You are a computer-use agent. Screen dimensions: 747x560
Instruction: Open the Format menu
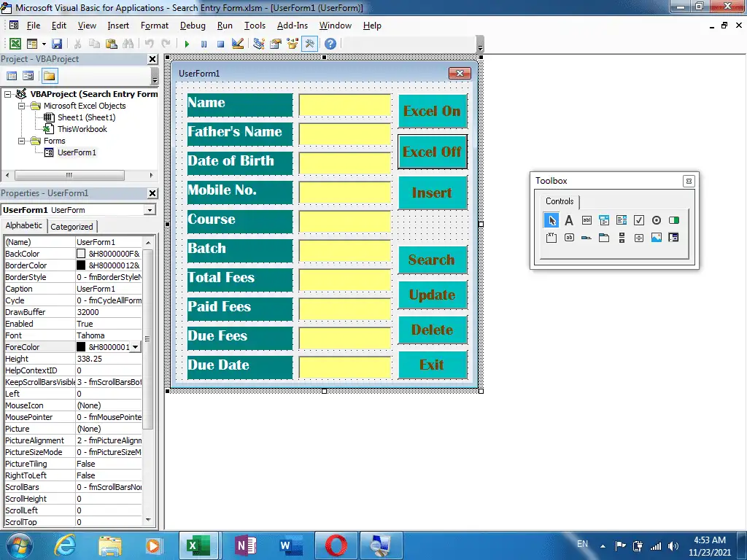(155, 26)
